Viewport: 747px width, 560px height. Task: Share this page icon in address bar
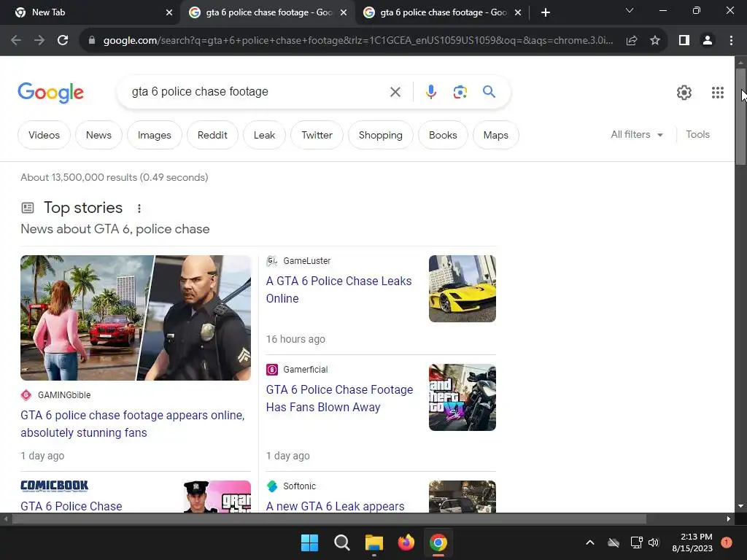point(632,41)
